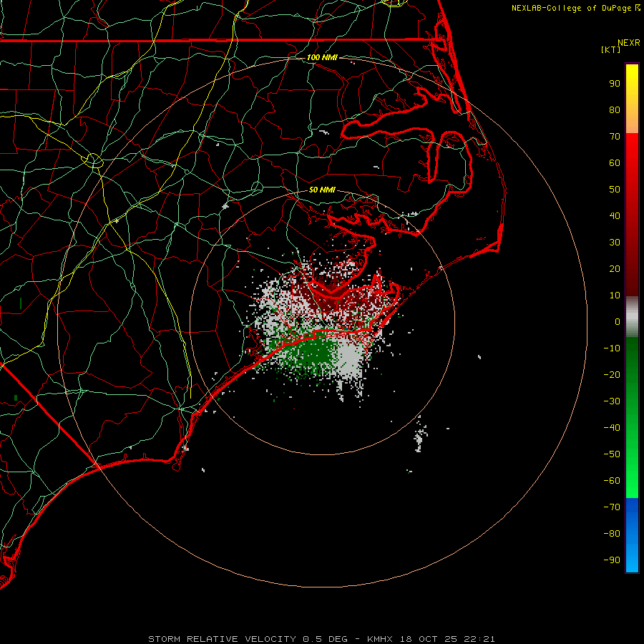Click the 20 value on velocity scale
Screen dimensions: 644x644
coord(615,268)
